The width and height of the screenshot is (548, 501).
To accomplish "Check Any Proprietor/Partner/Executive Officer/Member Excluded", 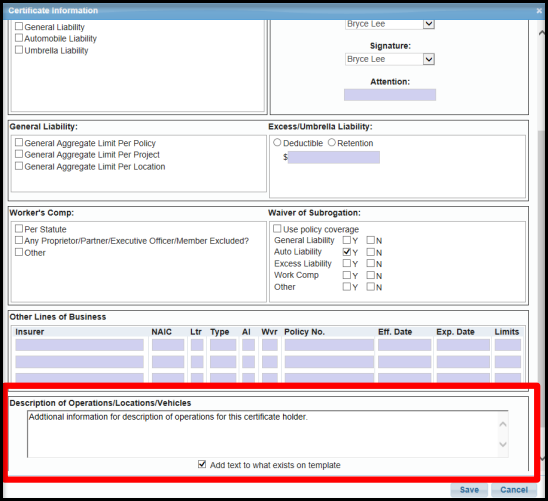I will [x=19, y=240].
